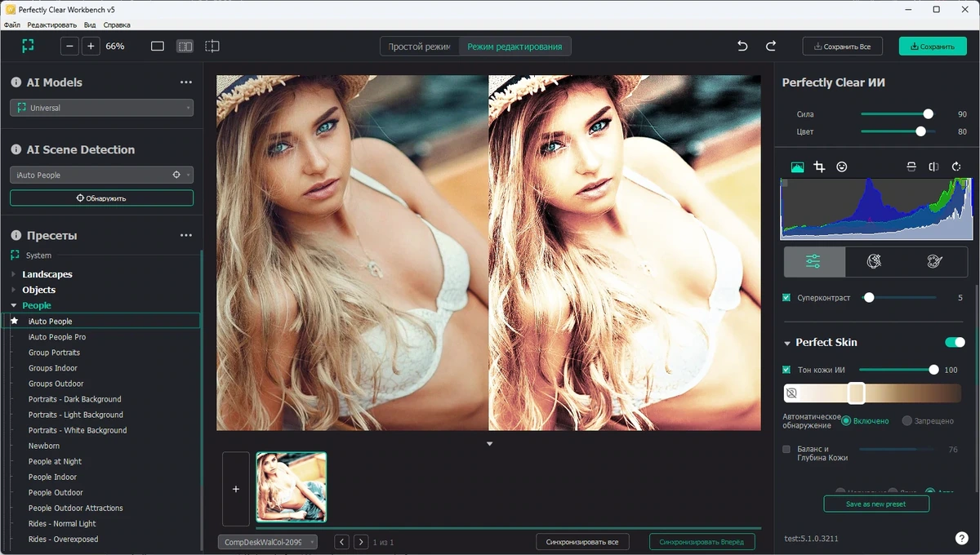Open the palette finishing tab

935,261
